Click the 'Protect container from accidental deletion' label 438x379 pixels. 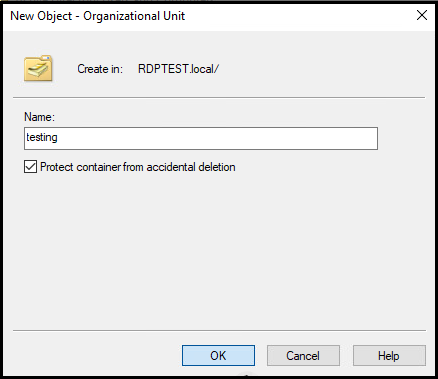coord(138,167)
